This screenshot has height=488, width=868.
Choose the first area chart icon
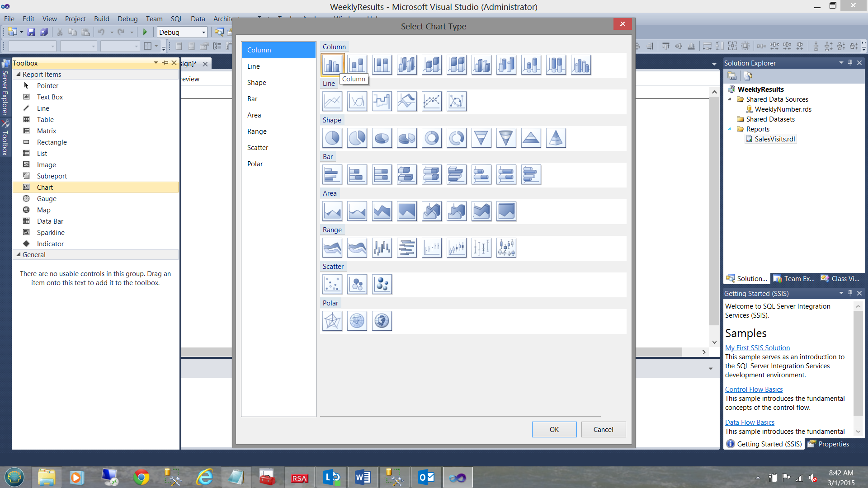pyautogui.click(x=332, y=211)
